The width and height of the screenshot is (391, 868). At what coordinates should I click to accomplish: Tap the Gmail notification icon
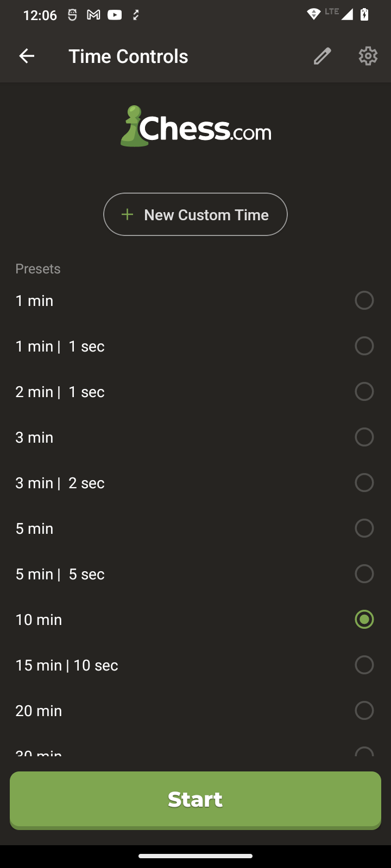[93, 15]
